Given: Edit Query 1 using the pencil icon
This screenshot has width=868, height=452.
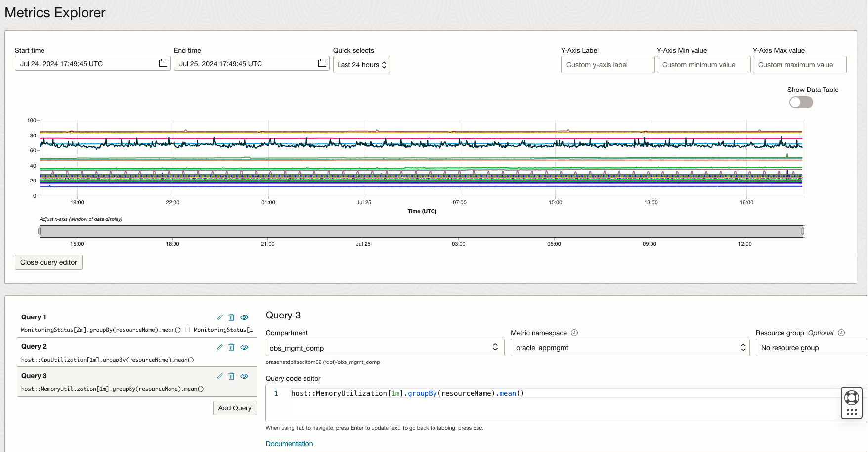Looking at the screenshot, I should pyautogui.click(x=219, y=317).
